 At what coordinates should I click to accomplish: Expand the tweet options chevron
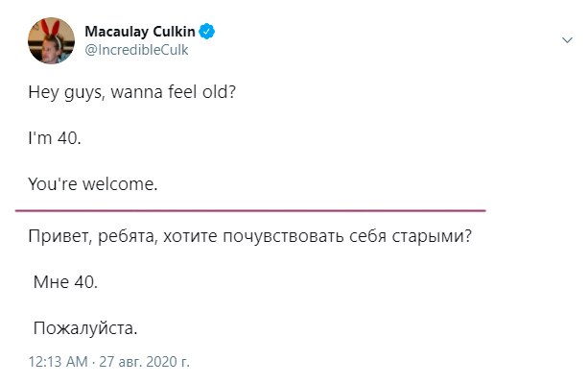(567, 39)
